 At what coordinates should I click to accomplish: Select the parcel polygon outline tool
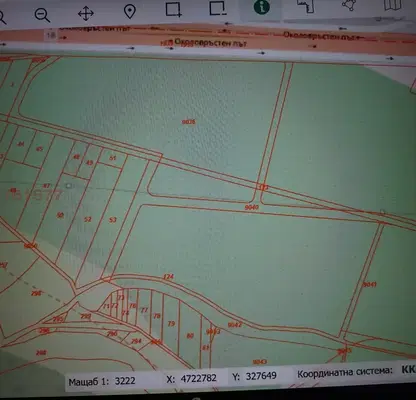click(306, 6)
